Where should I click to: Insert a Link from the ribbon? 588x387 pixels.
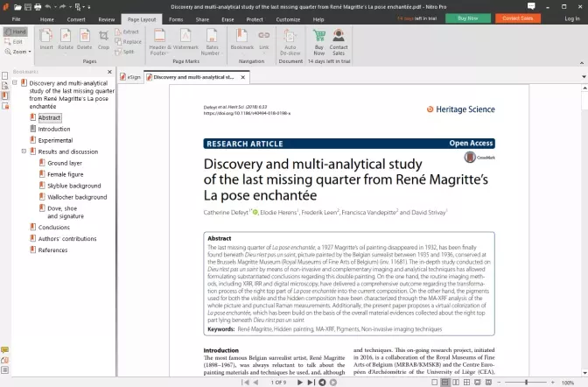(x=264, y=39)
